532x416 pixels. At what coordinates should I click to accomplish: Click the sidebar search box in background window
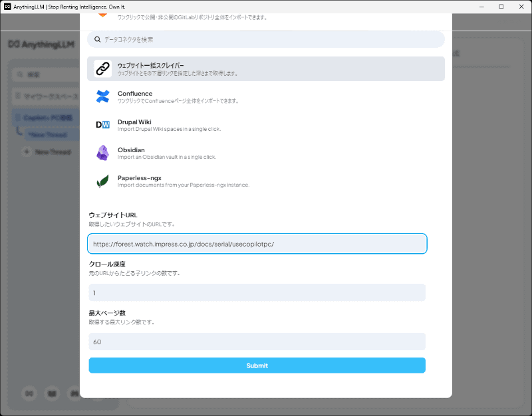point(46,74)
